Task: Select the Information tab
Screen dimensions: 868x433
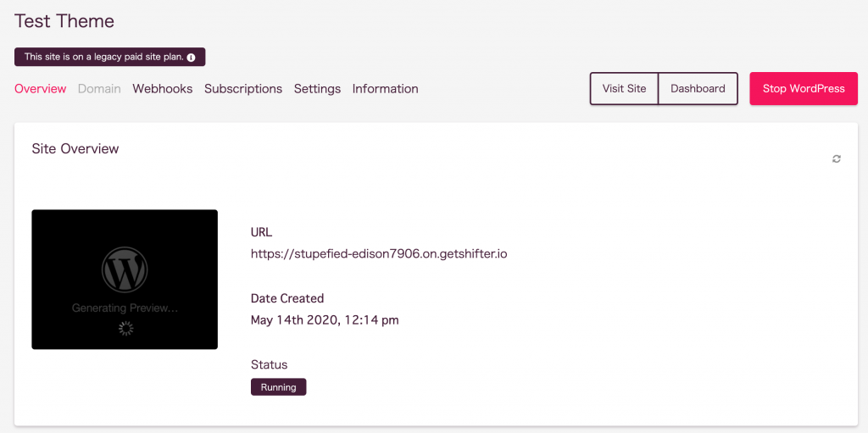Action: pos(386,89)
